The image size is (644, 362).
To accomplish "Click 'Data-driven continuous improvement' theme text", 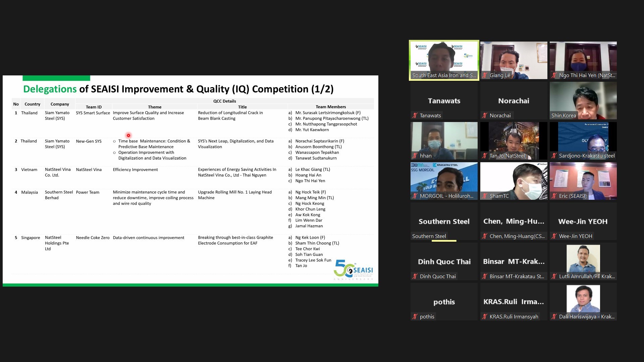I will tap(149, 238).
